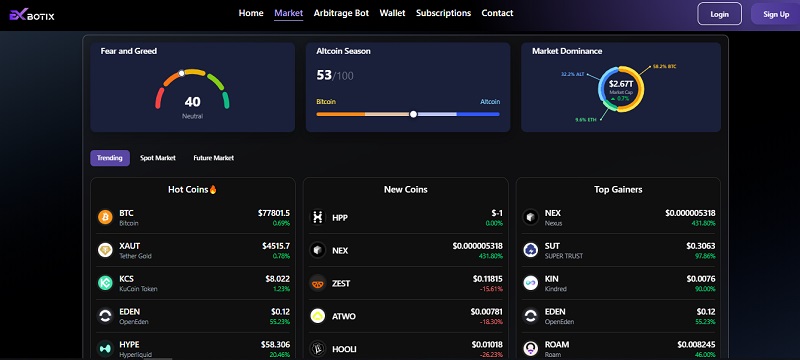Click the HPP coin icon in New Coins

coord(318,217)
